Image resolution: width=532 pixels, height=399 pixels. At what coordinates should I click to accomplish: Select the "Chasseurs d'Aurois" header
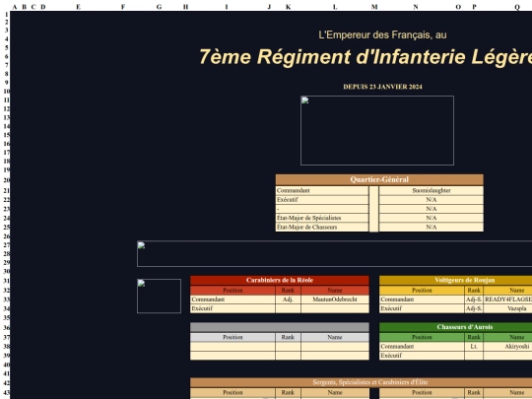point(456,327)
